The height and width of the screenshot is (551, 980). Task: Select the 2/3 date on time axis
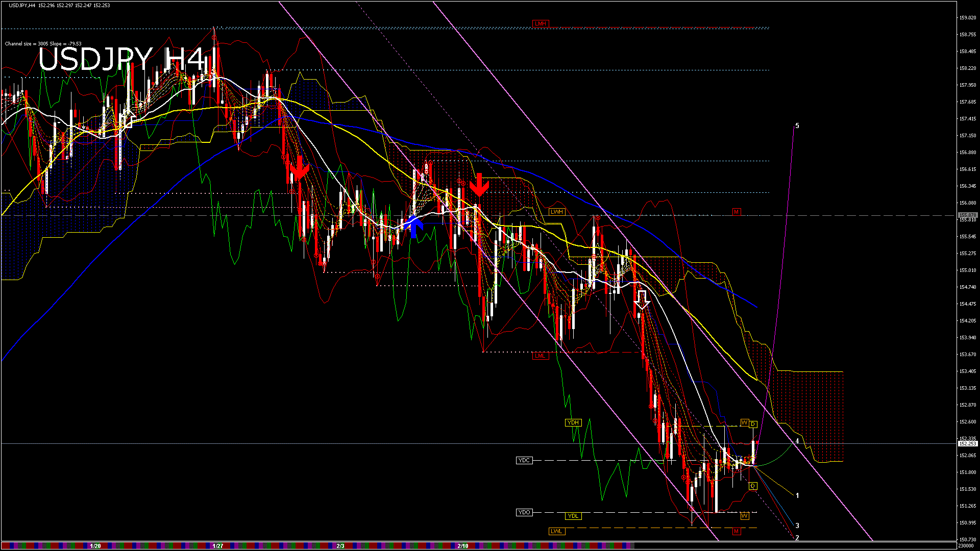[340, 546]
